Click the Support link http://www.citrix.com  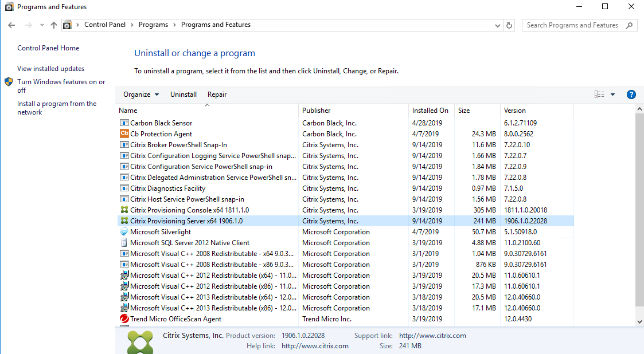[x=432, y=336]
